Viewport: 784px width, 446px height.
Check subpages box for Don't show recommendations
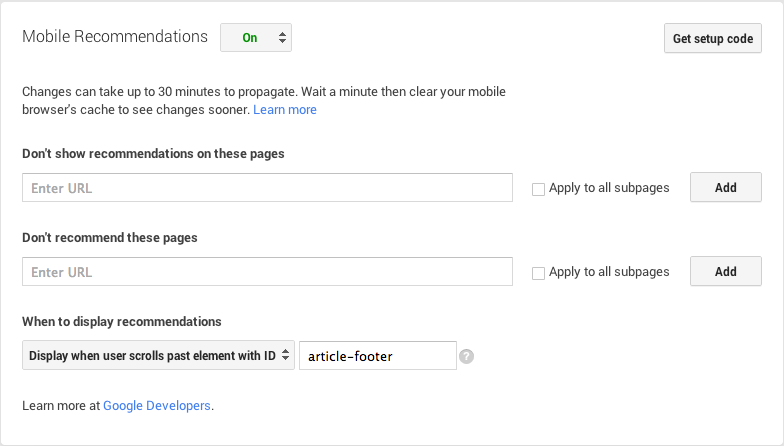tap(539, 189)
